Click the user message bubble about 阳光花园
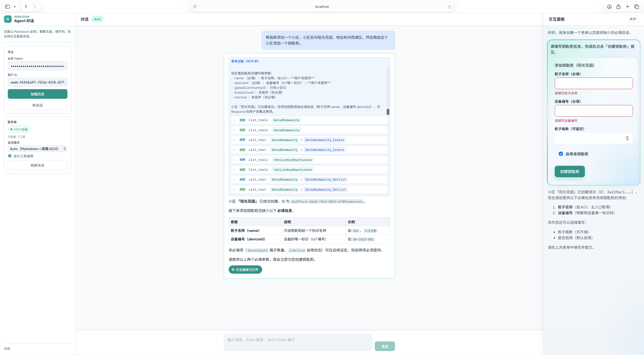 (328, 40)
